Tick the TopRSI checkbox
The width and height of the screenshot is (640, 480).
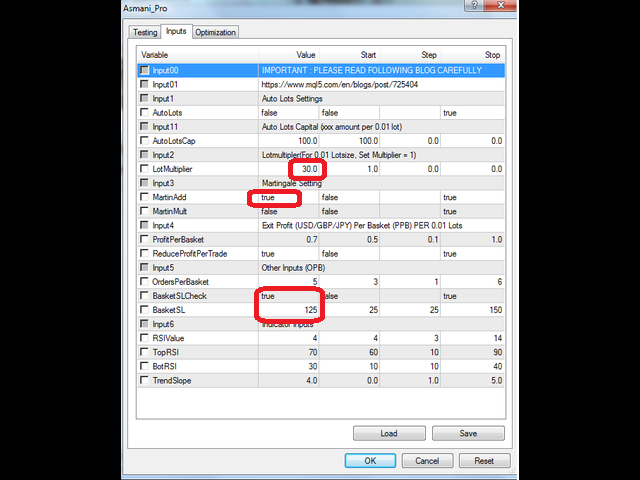[x=144, y=352]
